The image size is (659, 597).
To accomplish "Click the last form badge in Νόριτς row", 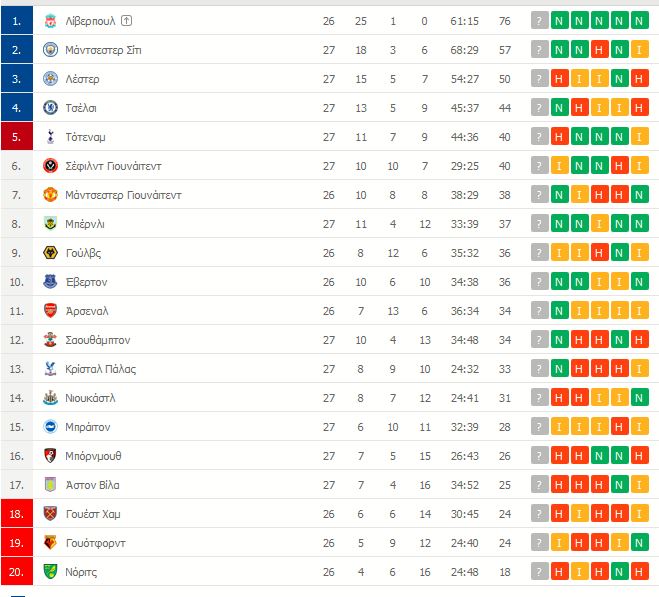I will (639, 571).
